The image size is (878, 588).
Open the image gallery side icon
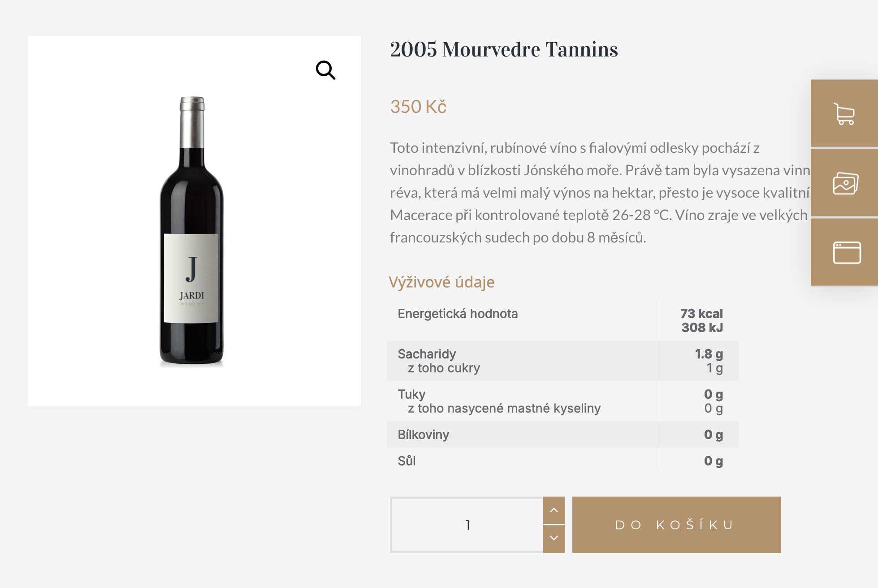(844, 183)
